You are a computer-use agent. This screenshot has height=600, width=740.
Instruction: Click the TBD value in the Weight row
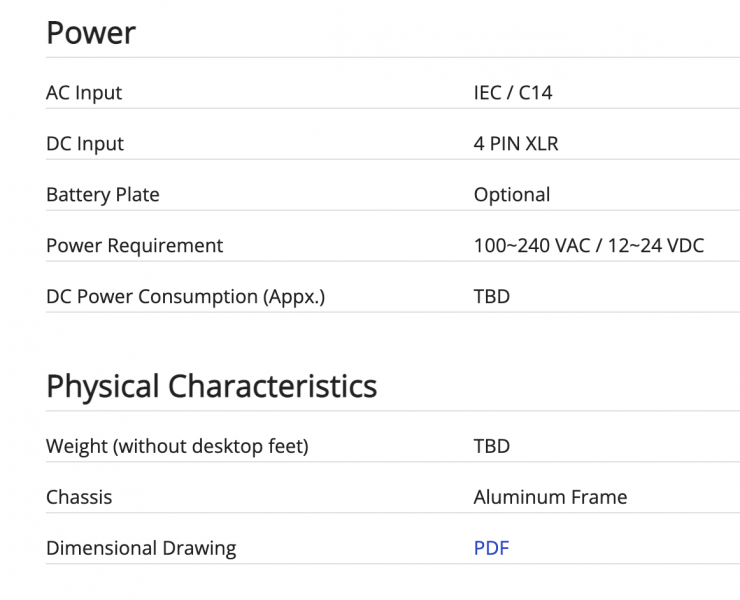[x=491, y=446]
